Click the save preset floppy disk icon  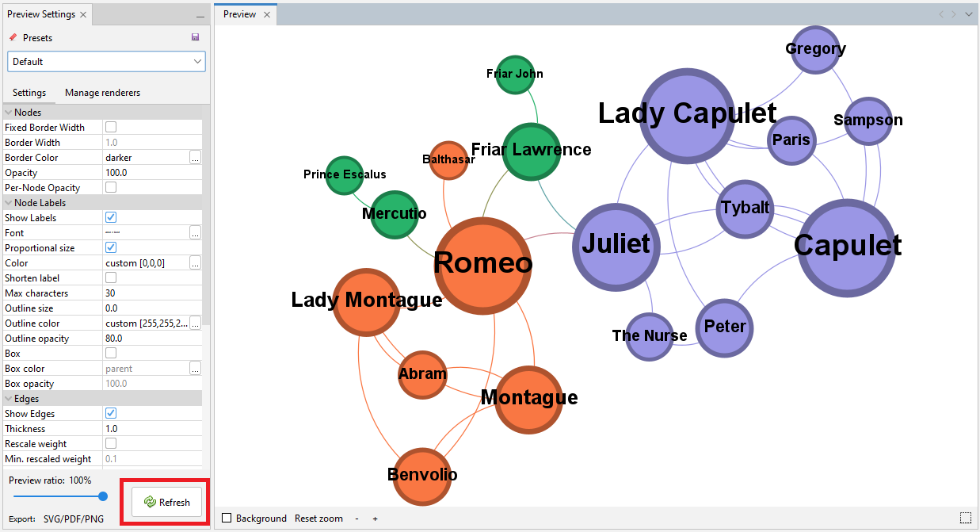pos(196,37)
